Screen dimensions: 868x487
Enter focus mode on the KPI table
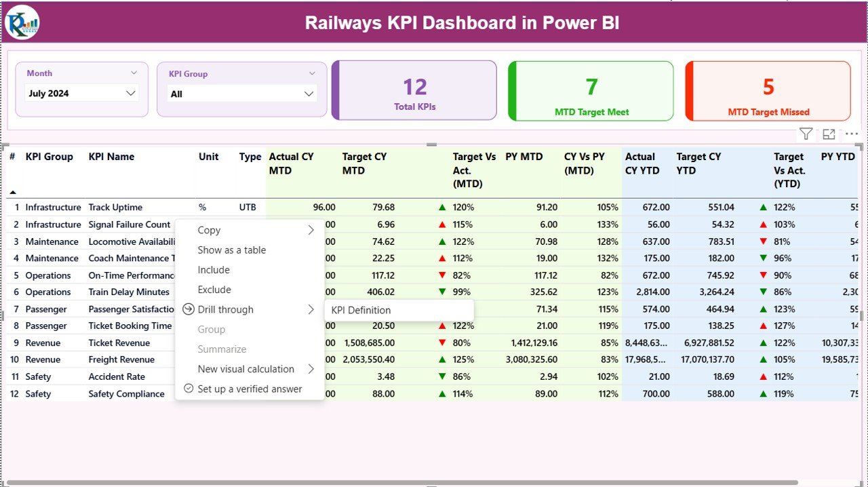pyautogui.click(x=829, y=134)
